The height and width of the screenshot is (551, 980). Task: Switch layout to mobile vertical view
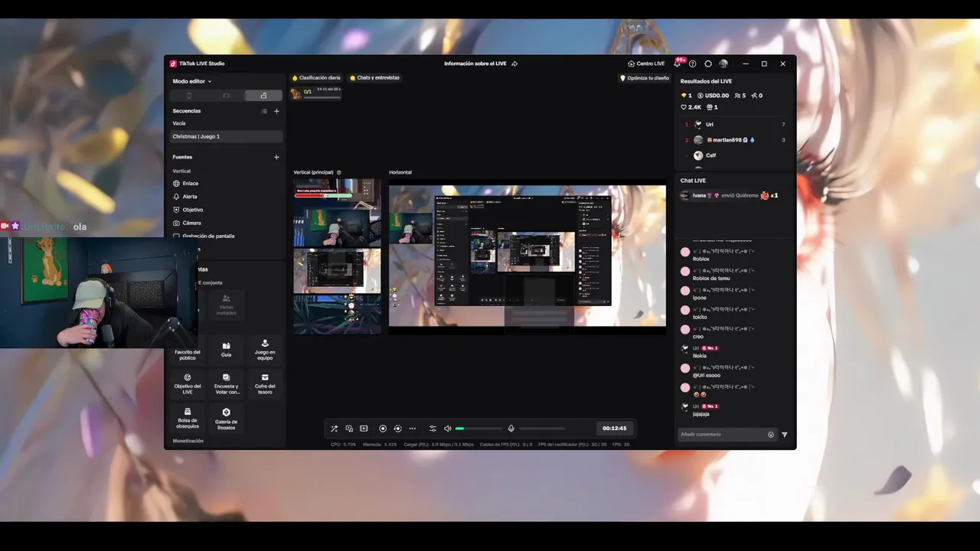(189, 96)
